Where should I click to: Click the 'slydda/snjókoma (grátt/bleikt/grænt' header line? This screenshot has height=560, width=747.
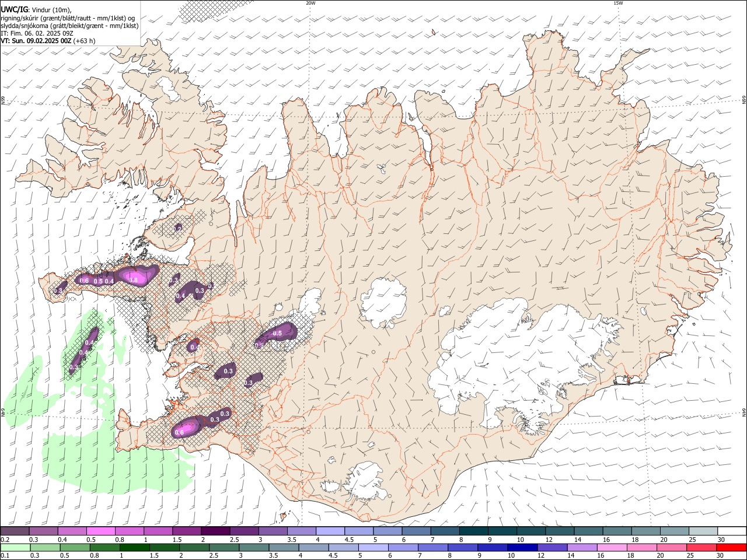[x=69, y=26]
